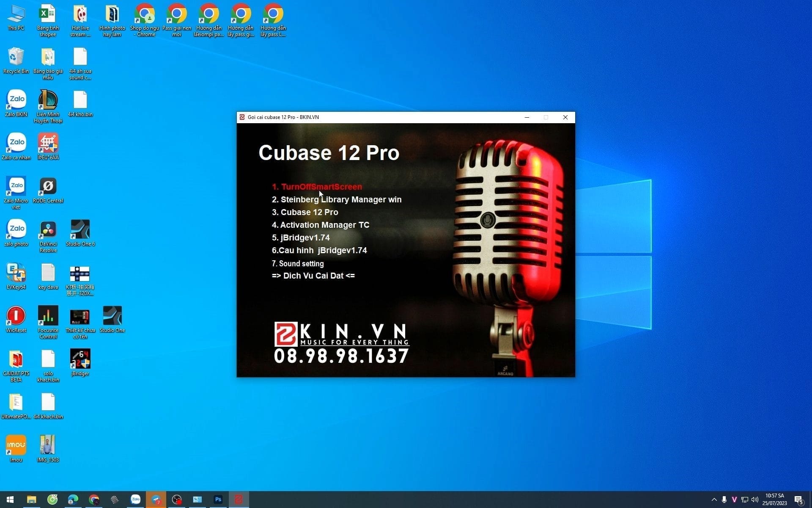Screen dimensions: 812x508
Task: Open key dava text file
Action: click(x=48, y=276)
